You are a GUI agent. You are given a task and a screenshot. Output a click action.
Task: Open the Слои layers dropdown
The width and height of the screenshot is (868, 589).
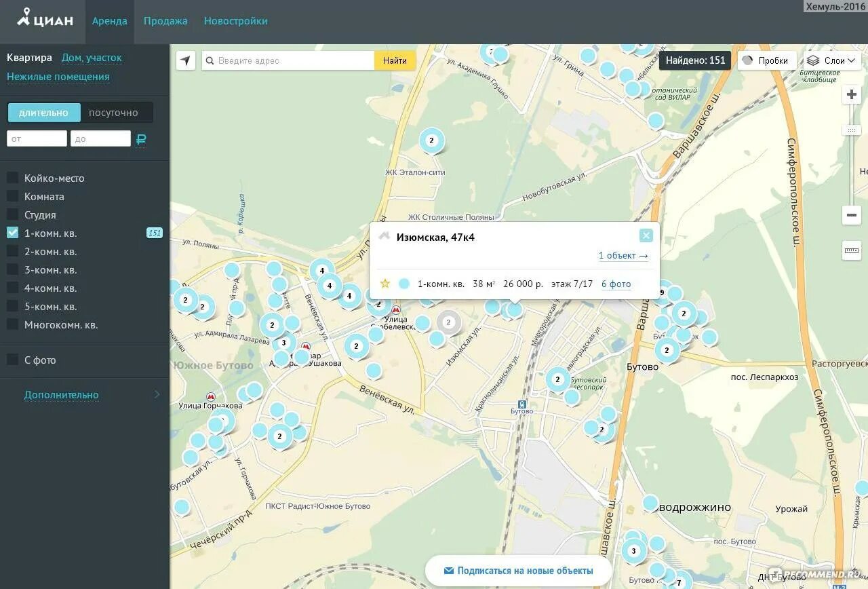(833, 60)
